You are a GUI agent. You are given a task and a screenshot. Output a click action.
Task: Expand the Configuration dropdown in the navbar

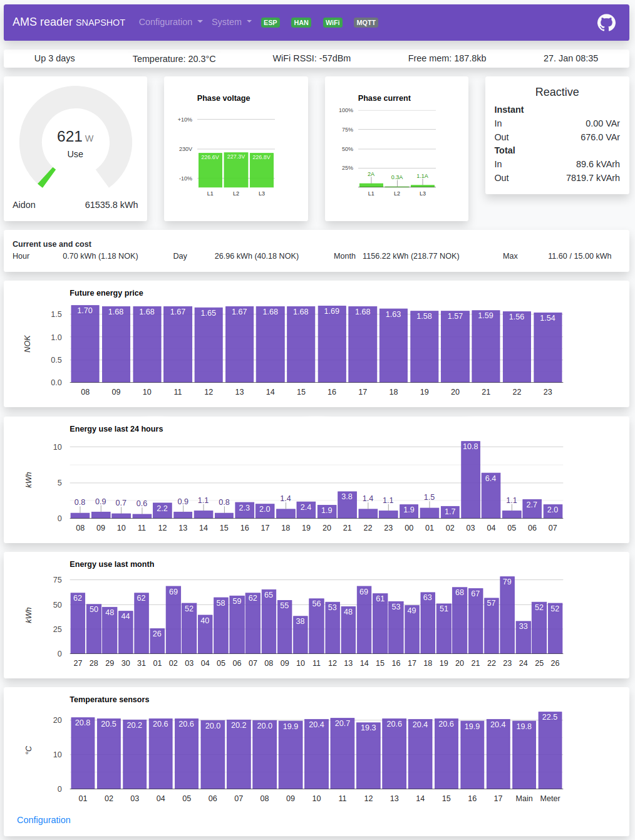(170, 22)
